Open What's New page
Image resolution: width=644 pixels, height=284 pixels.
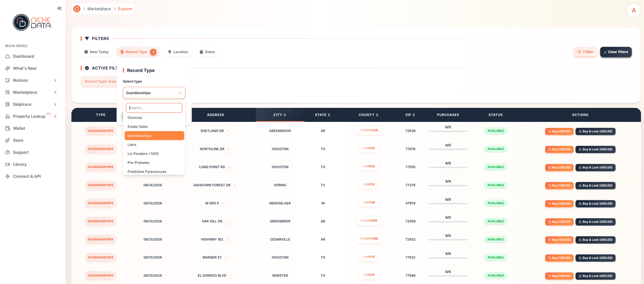click(24, 68)
